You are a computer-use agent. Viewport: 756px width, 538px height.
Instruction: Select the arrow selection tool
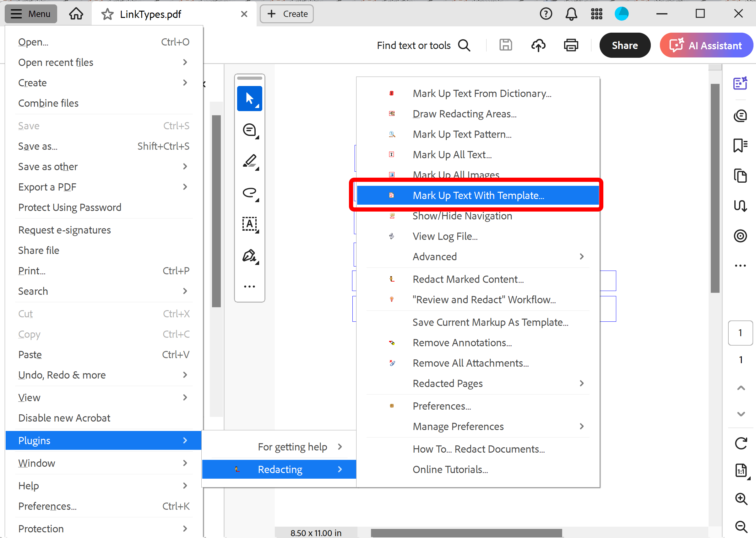(250, 99)
